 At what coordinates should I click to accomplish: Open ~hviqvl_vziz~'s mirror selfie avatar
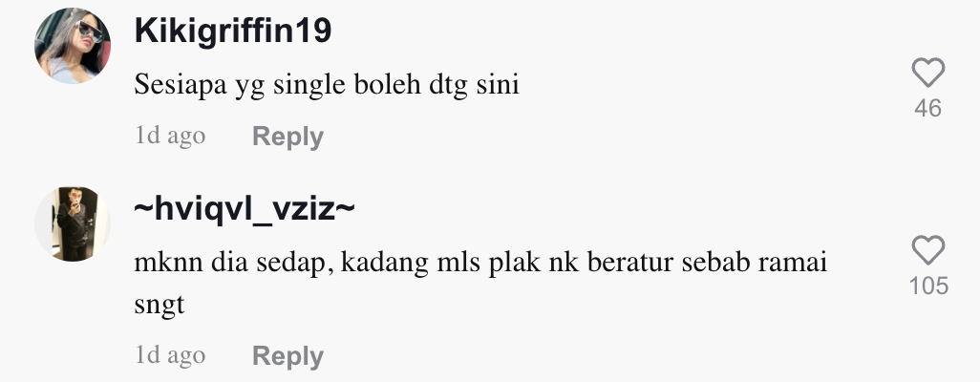[x=73, y=223]
